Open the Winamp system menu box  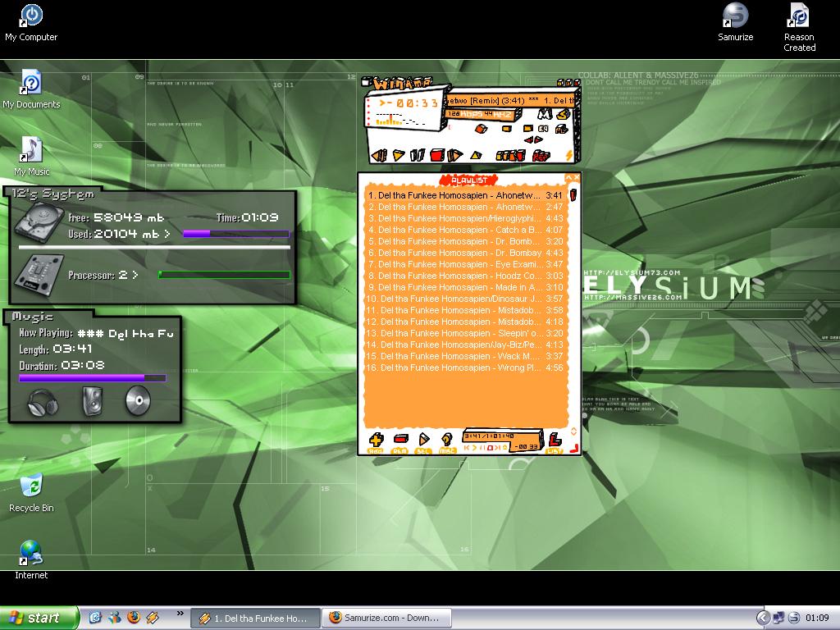(x=366, y=82)
